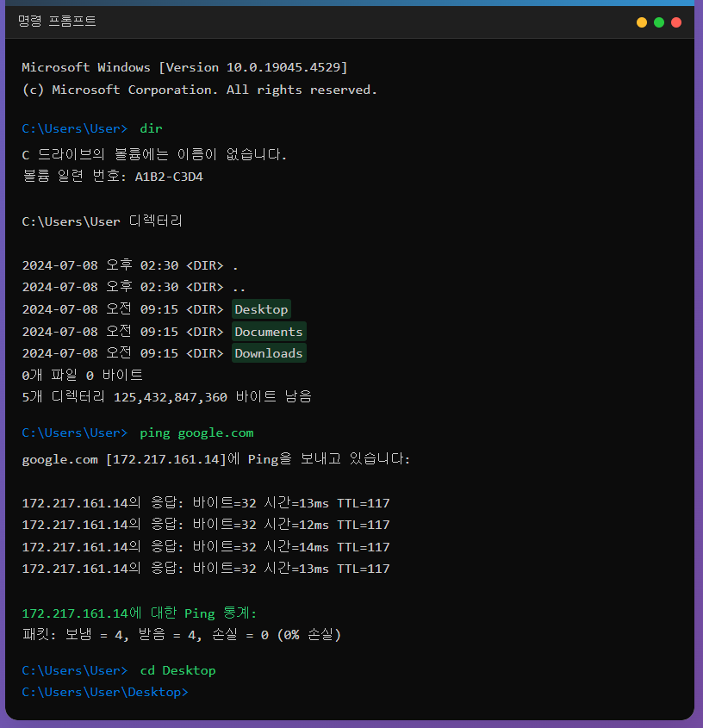Click the 'C 드라이브의 볼륨에는 이름이 없습니다' line

click(x=154, y=154)
